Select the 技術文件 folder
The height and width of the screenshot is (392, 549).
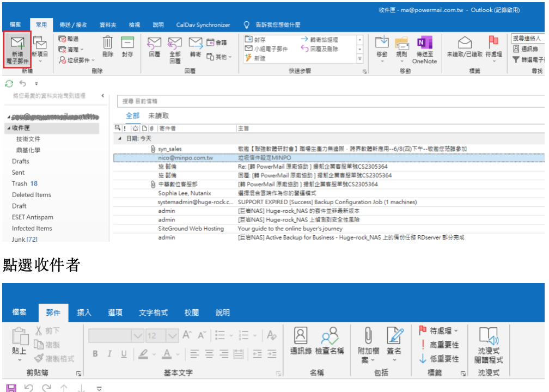(x=28, y=139)
